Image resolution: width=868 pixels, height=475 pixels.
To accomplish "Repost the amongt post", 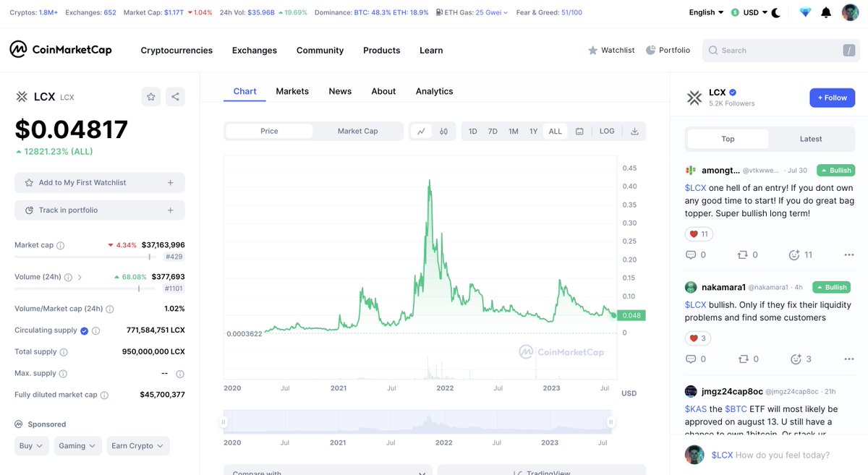I will pyautogui.click(x=742, y=254).
